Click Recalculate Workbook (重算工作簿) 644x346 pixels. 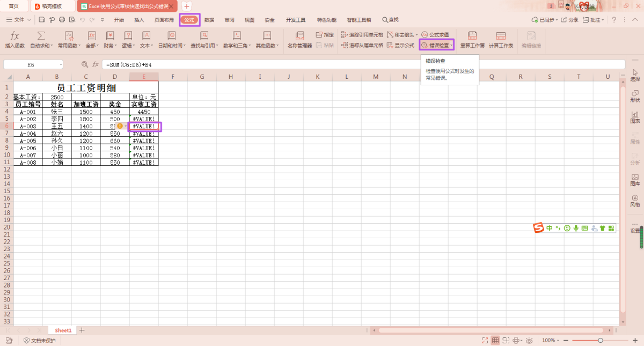coord(472,39)
